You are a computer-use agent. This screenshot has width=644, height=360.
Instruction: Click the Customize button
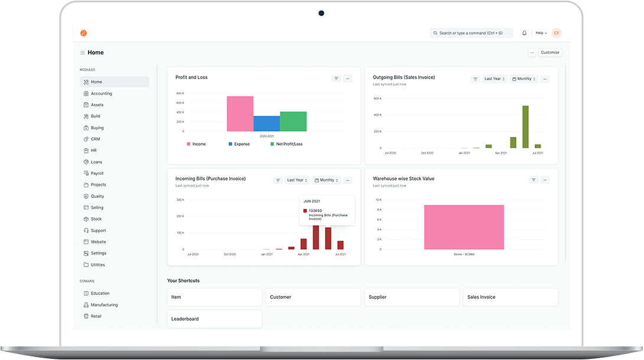coord(550,53)
